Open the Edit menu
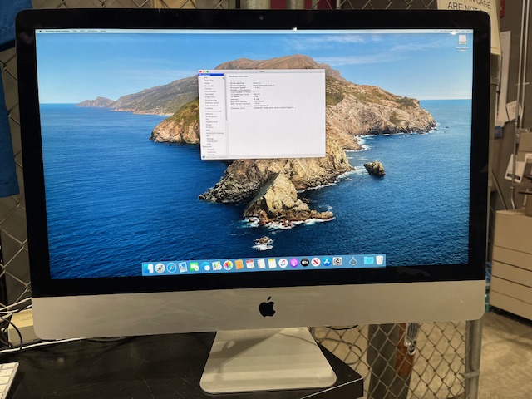Screen dimensions: 532x399 82,31
